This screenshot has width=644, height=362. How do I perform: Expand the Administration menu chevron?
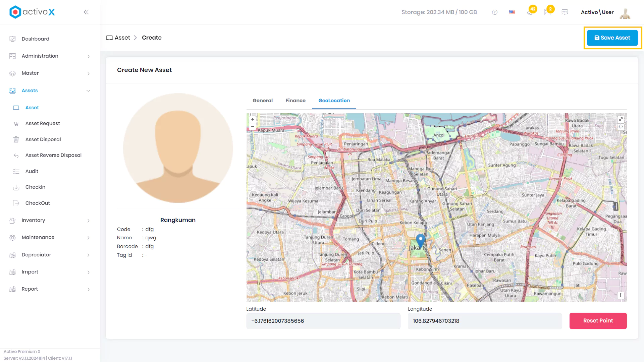tap(88, 56)
